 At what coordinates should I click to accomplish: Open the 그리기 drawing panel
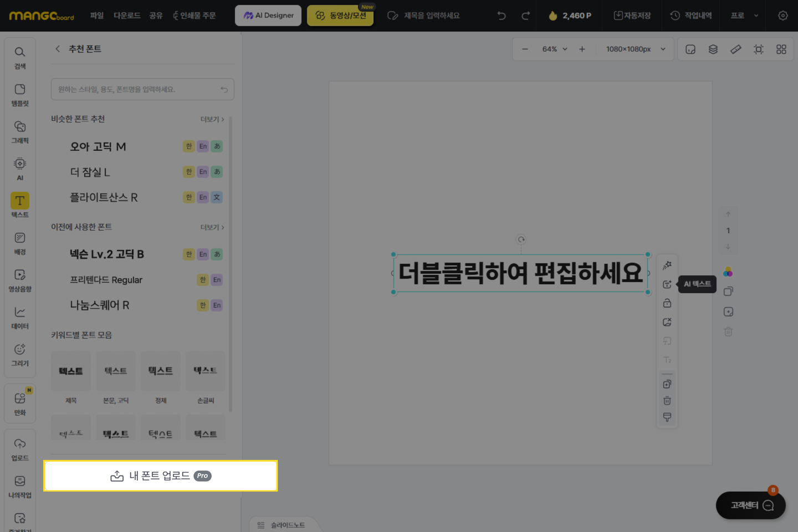20,355
